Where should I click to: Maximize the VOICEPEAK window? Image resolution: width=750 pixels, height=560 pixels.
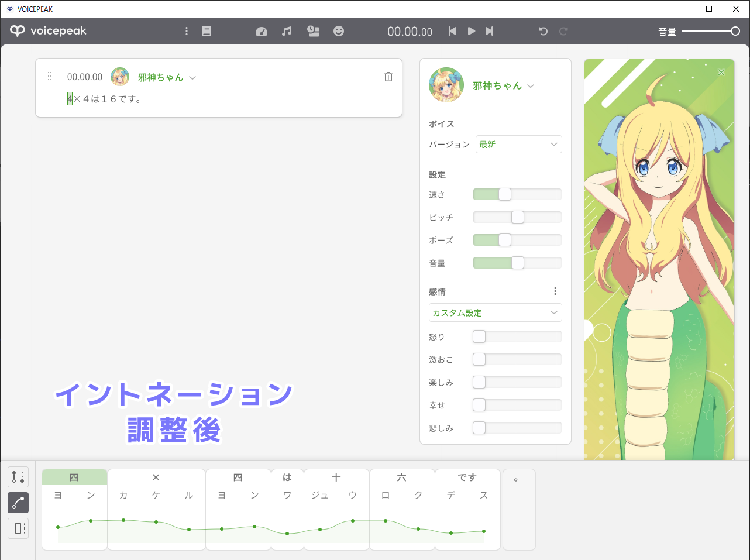pos(709,9)
